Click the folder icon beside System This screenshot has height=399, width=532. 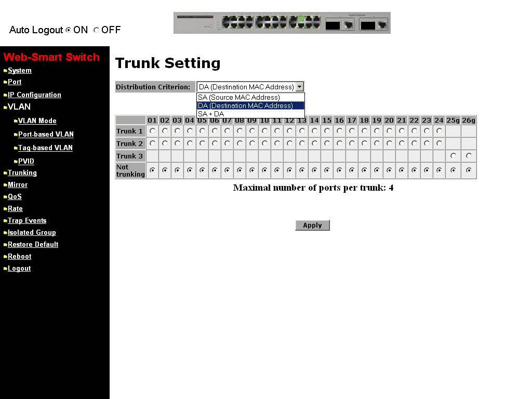5,71
